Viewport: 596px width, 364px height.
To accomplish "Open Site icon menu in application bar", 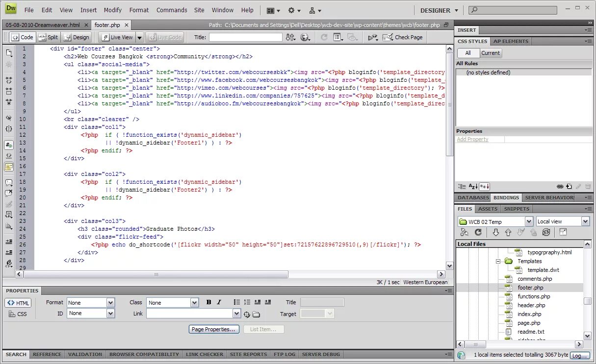I will (x=315, y=10).
